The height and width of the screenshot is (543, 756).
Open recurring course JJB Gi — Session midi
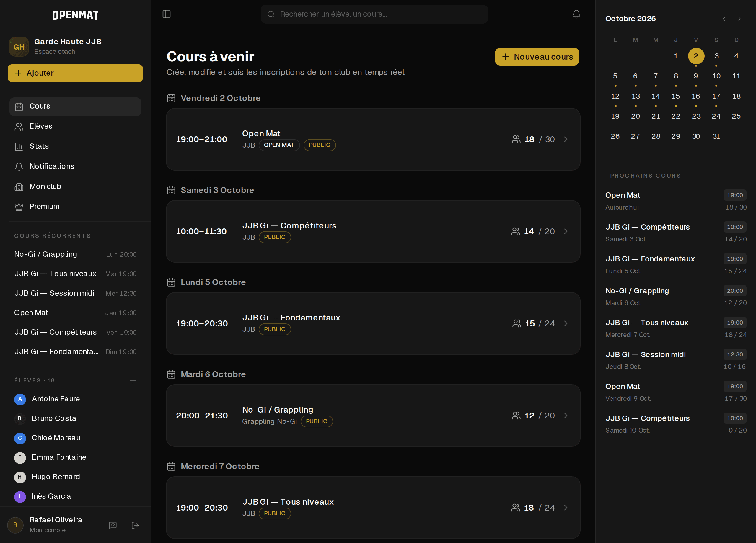[75, 293]
